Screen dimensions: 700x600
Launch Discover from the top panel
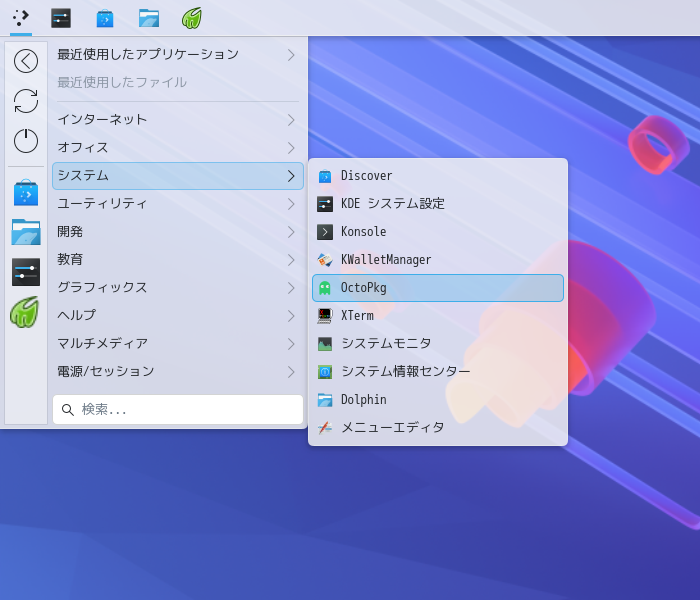pyautogui.click(x=105, y=18)
